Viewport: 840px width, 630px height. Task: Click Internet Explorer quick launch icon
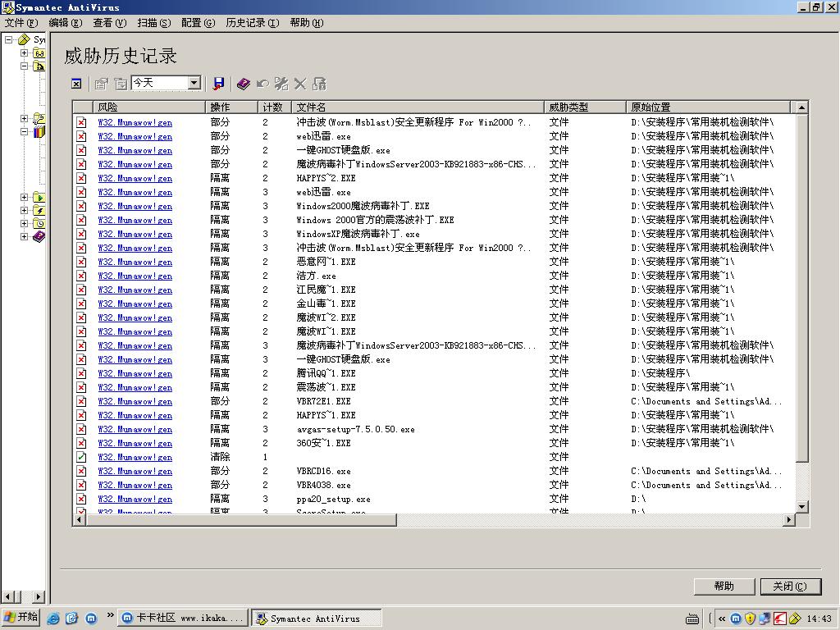coord(53,619)
